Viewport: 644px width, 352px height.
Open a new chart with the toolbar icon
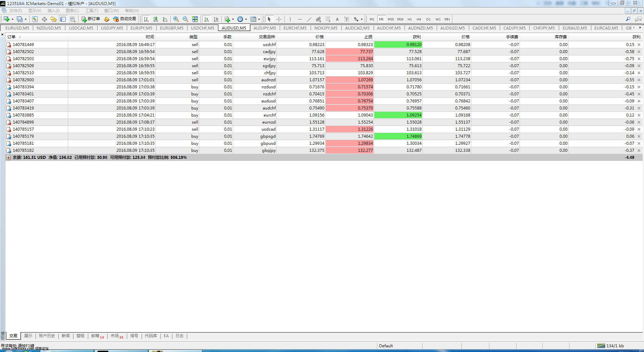6,19
